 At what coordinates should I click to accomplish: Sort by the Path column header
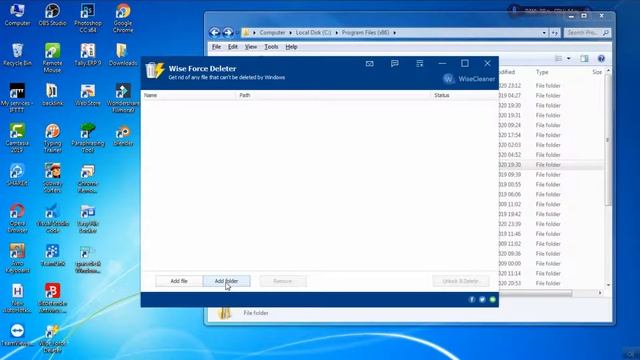pos(245,95)
